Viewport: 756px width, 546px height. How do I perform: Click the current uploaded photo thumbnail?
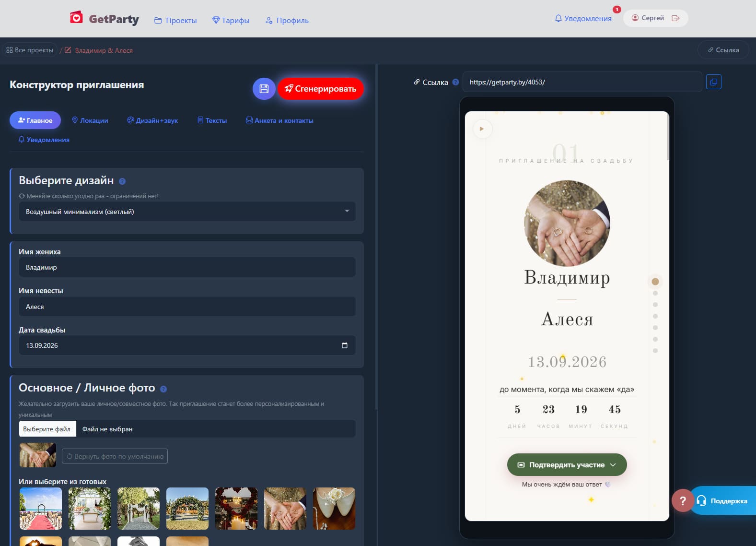38,455
